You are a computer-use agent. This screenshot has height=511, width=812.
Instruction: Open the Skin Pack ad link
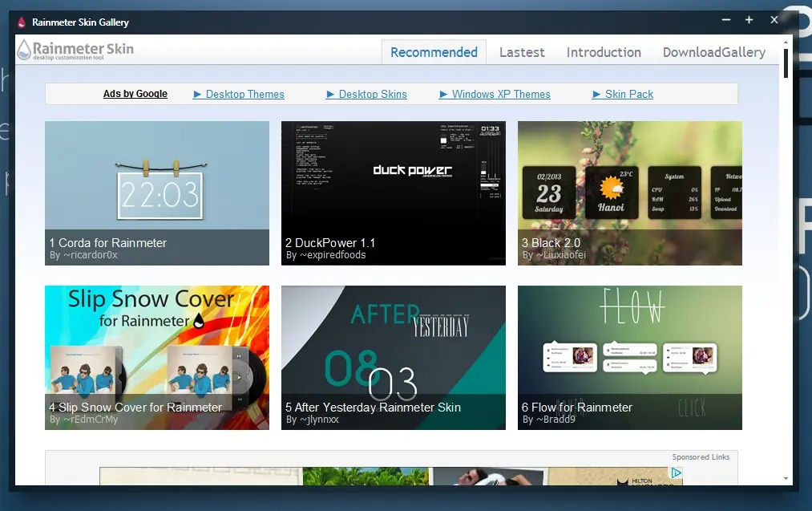(x=623, y=95)
